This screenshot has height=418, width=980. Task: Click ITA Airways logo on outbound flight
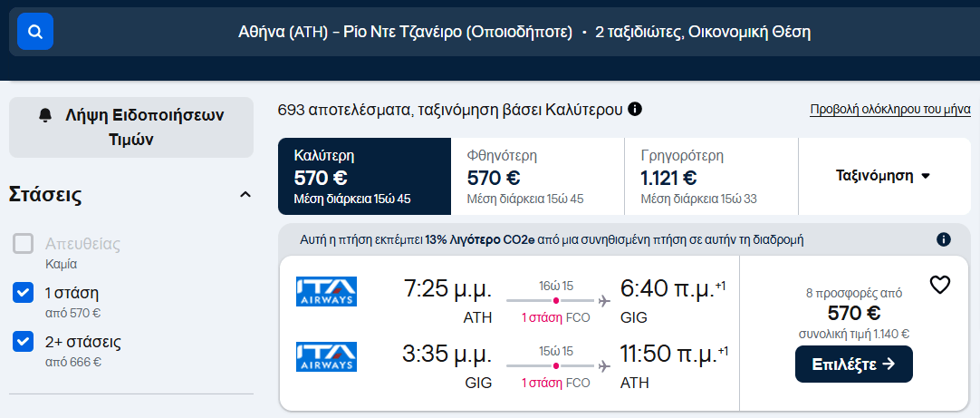(x=326, y=291)
